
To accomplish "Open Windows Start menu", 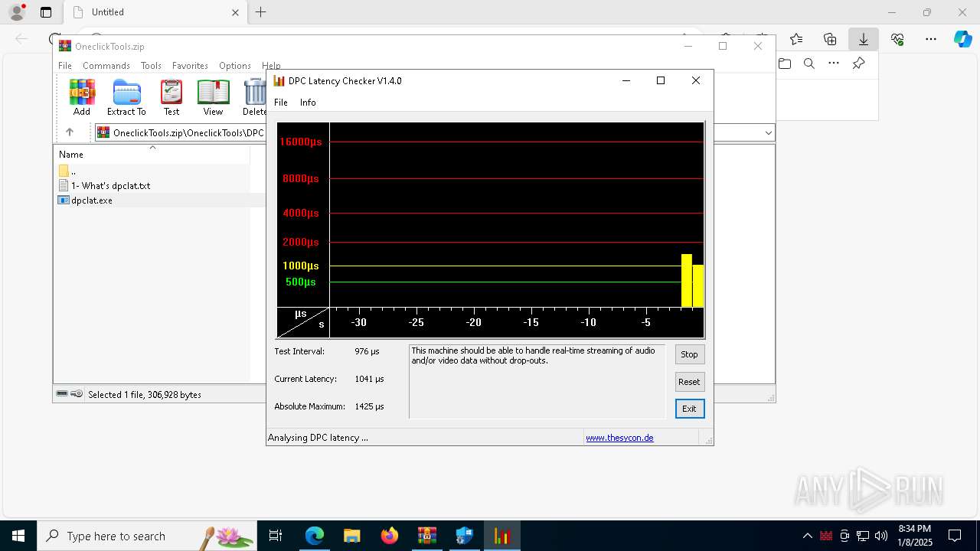I will click(x=18, y=536).
